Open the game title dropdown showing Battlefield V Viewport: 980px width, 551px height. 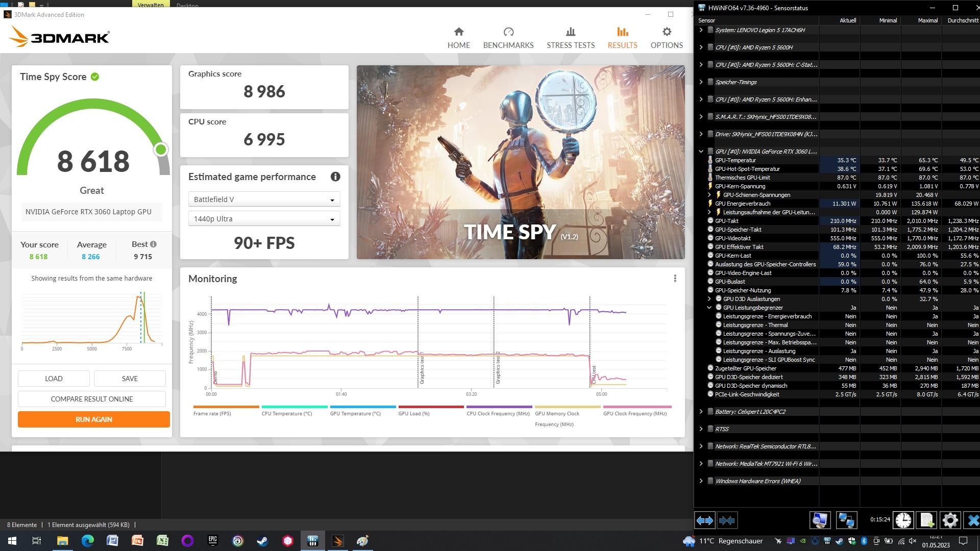264,199
